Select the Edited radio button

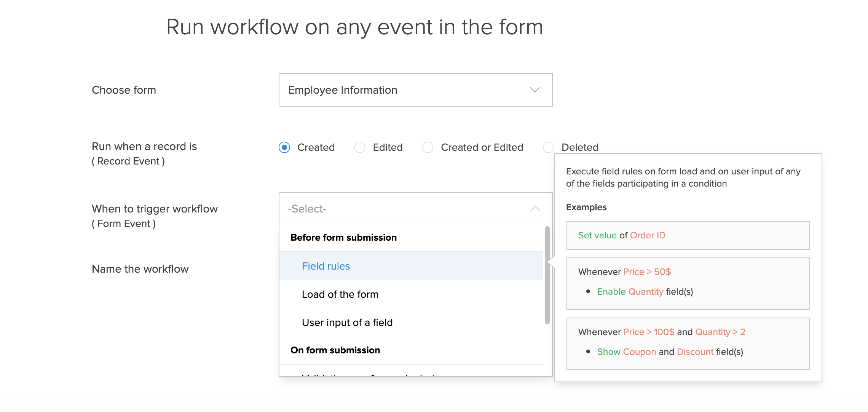[360, 147]
